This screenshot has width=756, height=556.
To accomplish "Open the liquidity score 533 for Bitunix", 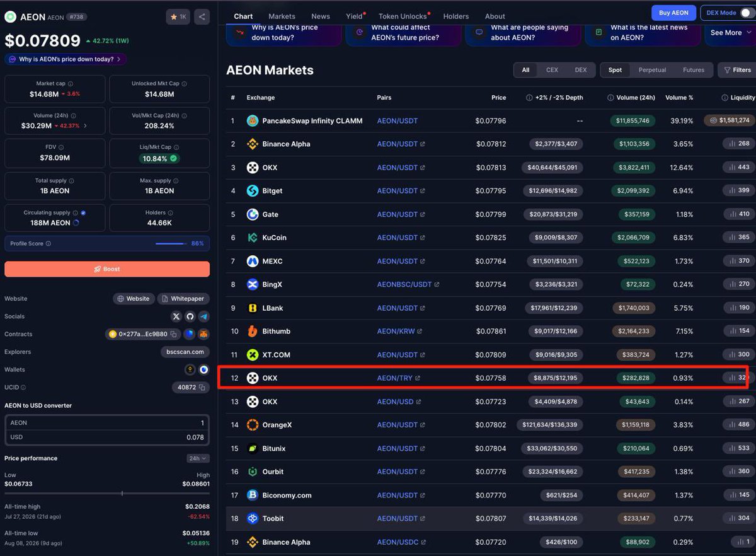I will [x=738, y=448].
